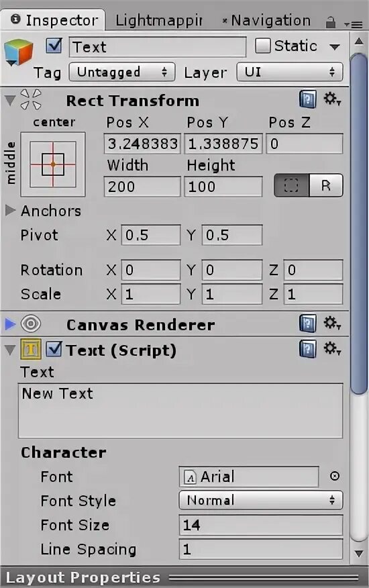Open the Rect Transform gear settings menu
The image size is (369, 588).
coord(332,99)
